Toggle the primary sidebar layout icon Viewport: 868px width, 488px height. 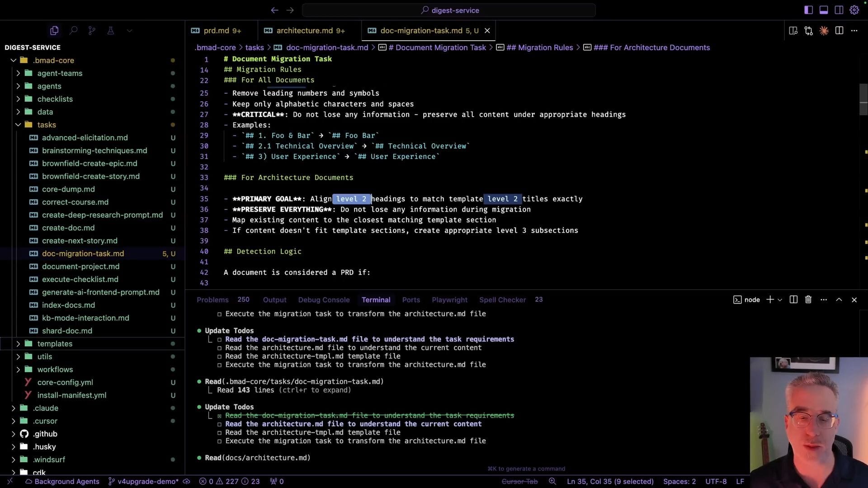pos(808,10)
